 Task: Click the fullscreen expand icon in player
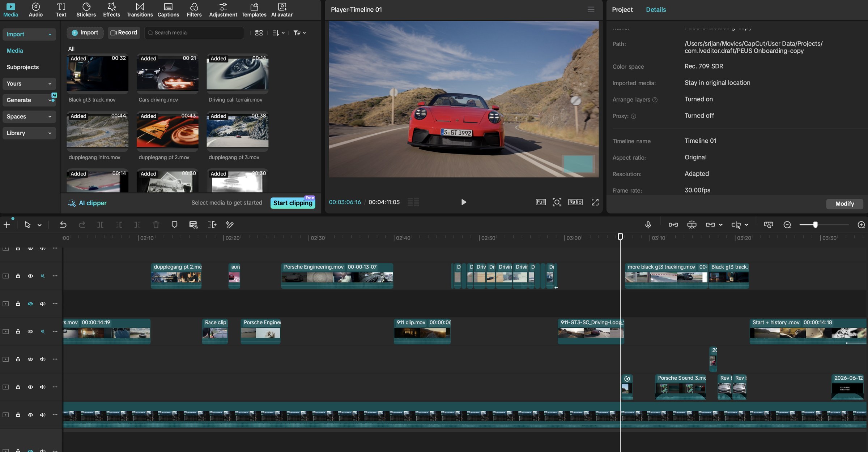tap(595, 202)
